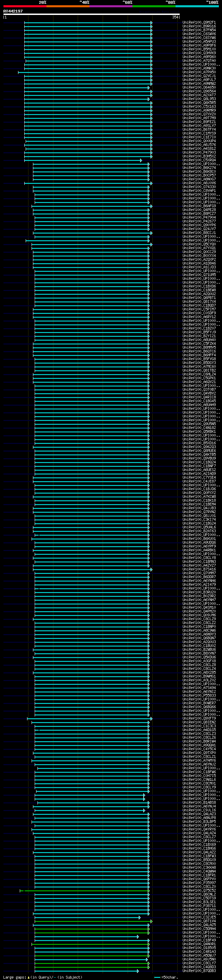Open hit UniRef100_B3LBP5
Viewport: 222px width, 980px height.
click(x=199, y=821)
